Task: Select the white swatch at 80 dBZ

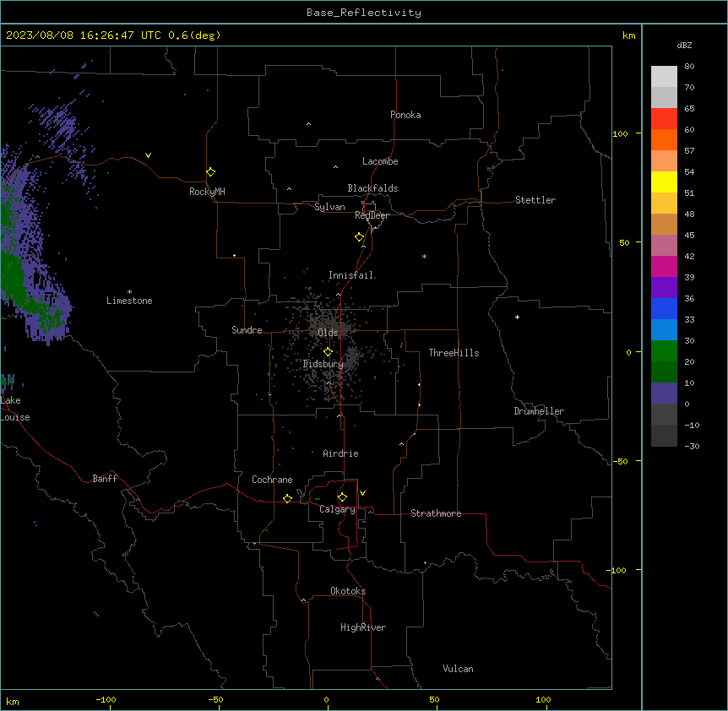Action: point(664,76)
